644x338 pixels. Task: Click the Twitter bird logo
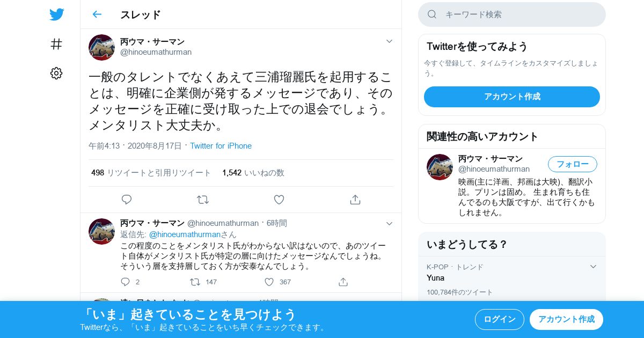(x=56, y=14)
